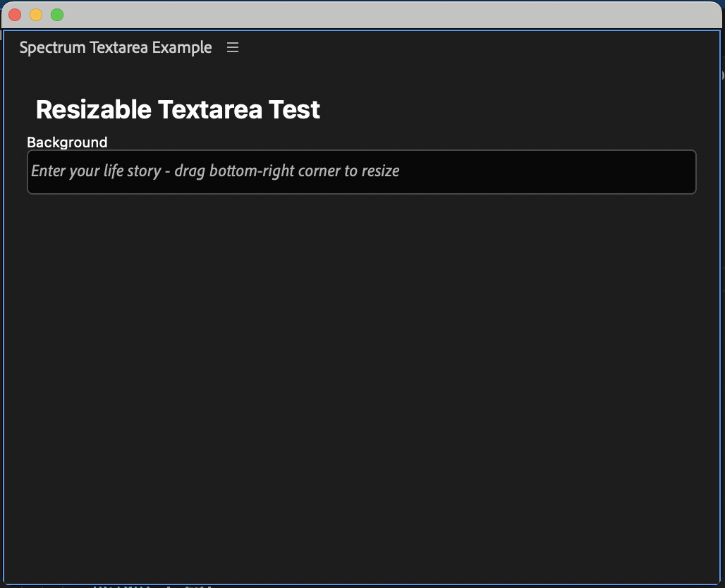Click the word "resize" in the placeholder

(381, 171)
